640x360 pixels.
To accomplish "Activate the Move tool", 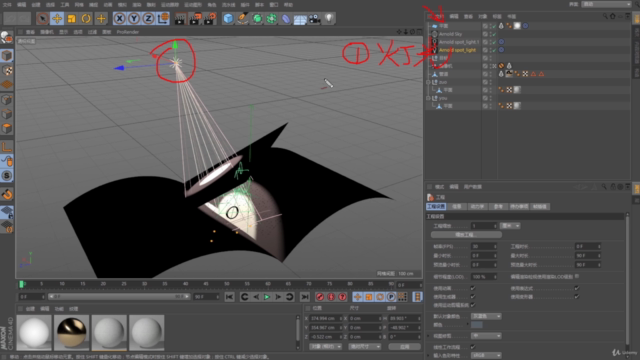I will pos(57,18).
